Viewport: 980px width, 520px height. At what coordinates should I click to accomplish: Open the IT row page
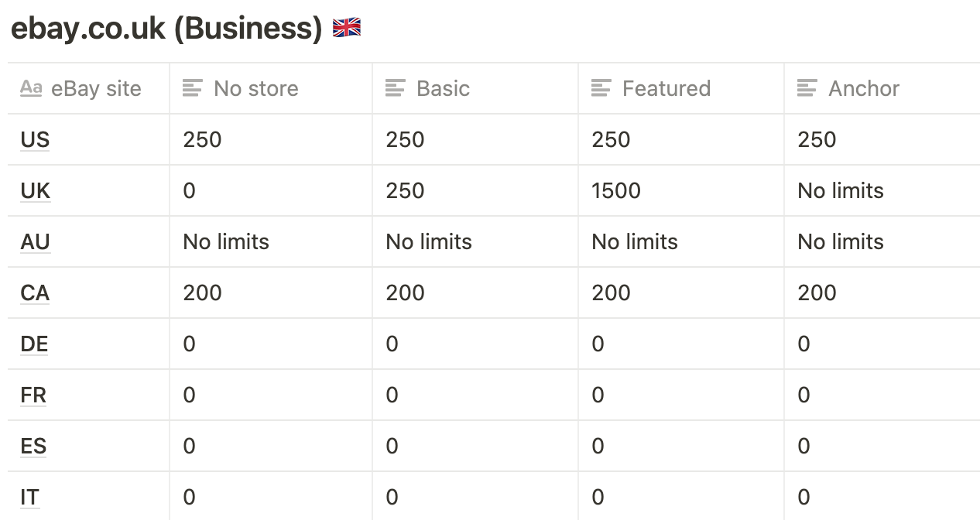pos(30,497)
